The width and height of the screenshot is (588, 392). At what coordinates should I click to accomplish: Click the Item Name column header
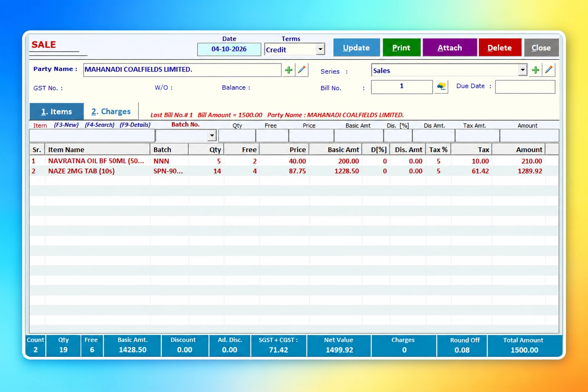click(x=97, y=149)
